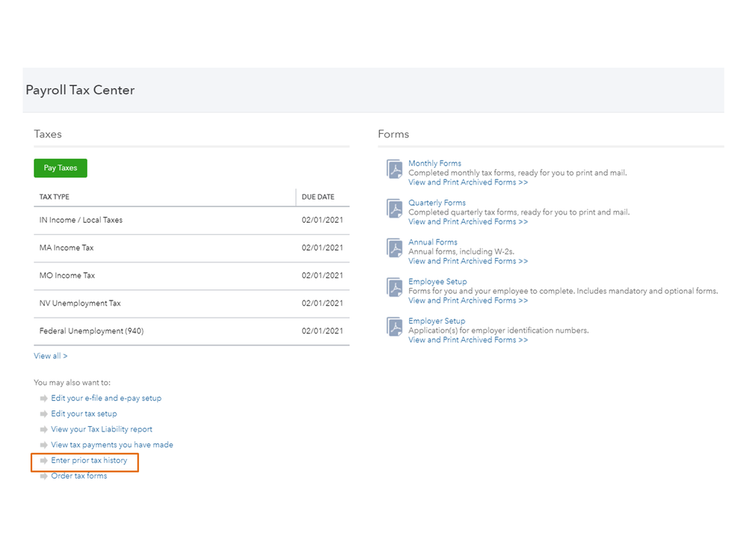Click the PDF icon beside Monthly Forms

(394, 169)
